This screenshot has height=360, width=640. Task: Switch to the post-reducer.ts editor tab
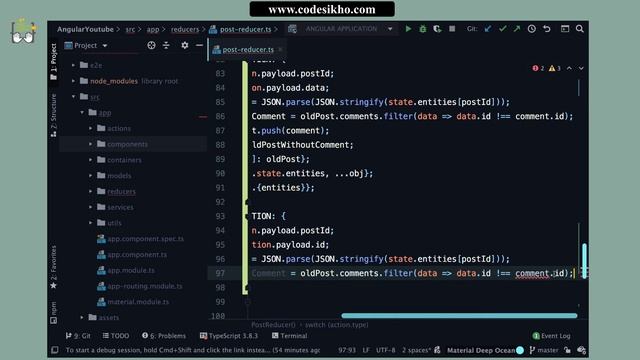pos(248,49)
